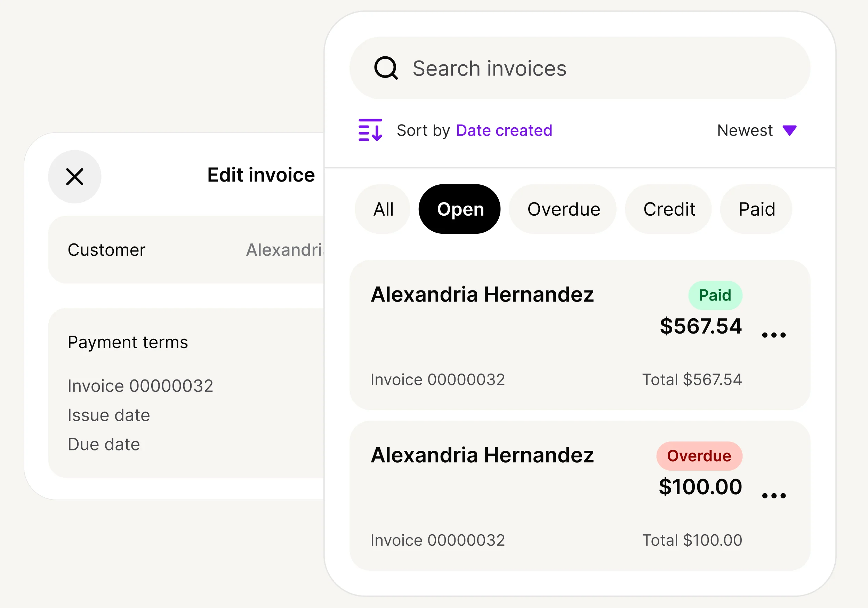
Task: Open more options for $100.00 invoice
Action: point(773,496)
